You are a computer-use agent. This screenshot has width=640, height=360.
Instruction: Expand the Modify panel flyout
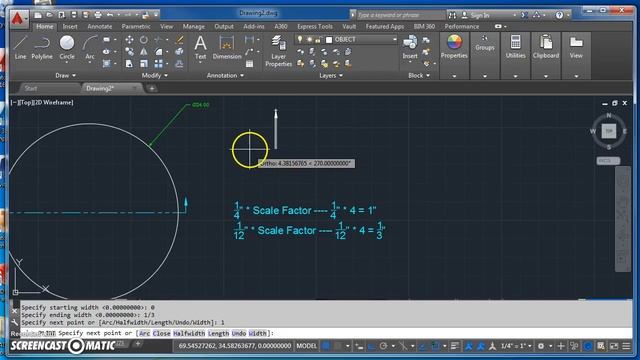coord(154,76)
